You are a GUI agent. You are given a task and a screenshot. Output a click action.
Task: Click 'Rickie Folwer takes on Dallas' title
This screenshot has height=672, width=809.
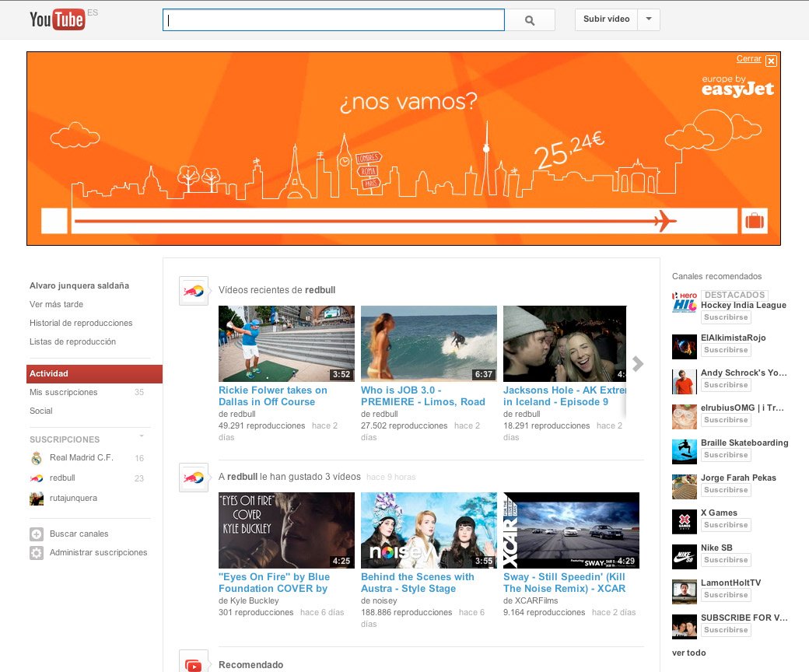(273, 396)
